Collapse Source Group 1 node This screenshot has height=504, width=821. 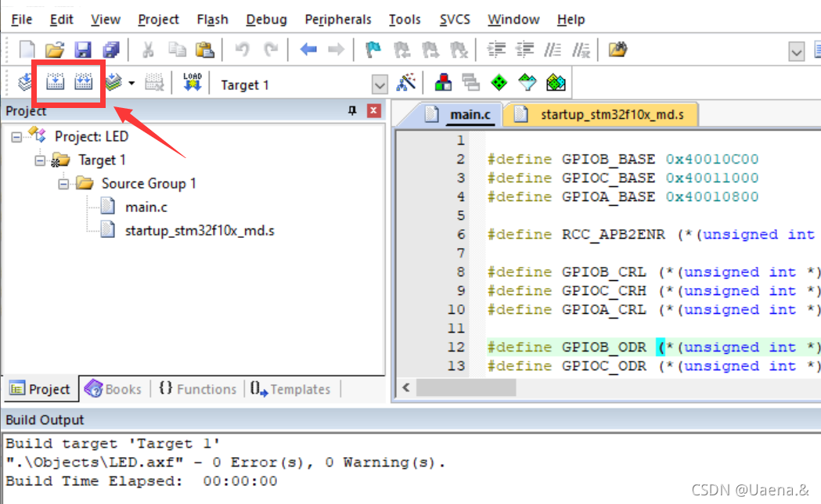(64, 184)
